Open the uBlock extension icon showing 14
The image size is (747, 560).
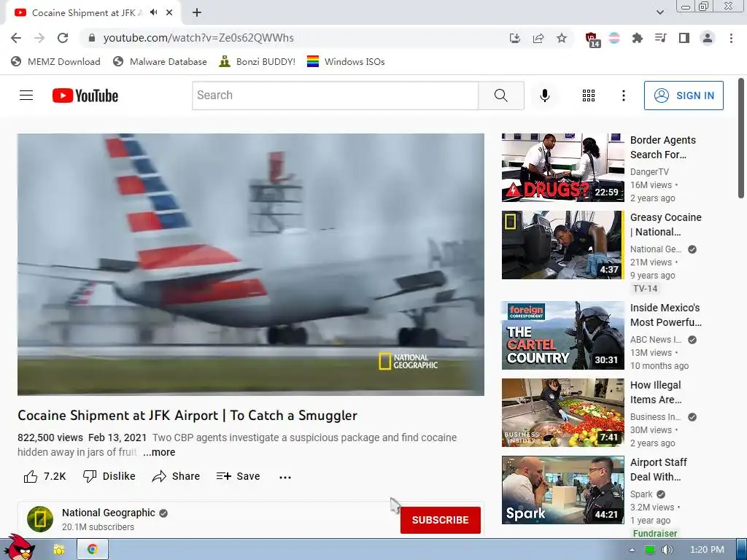(x=592, y=39)
